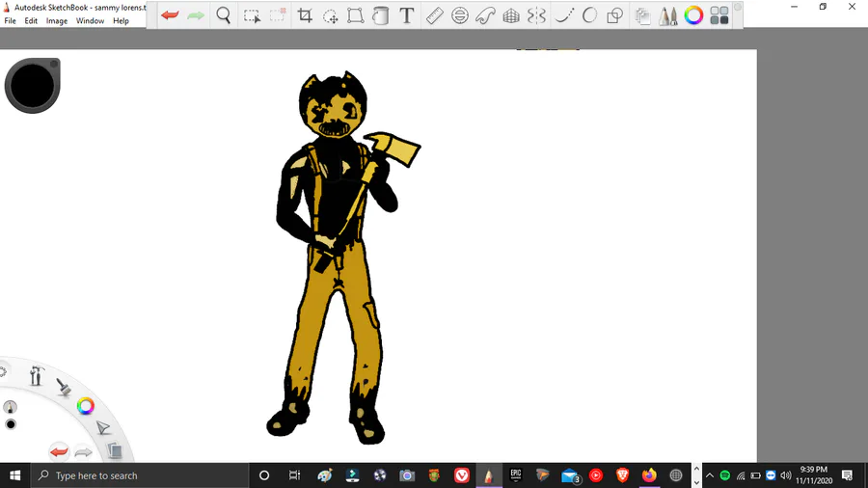Select the Crop tool

(x=305, y=15)
